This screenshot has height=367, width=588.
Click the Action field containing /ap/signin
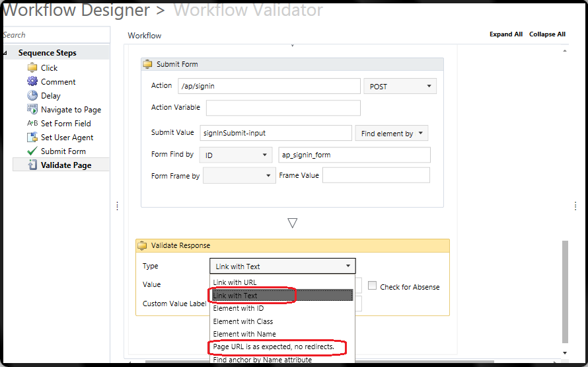click(x=270, y=86)
